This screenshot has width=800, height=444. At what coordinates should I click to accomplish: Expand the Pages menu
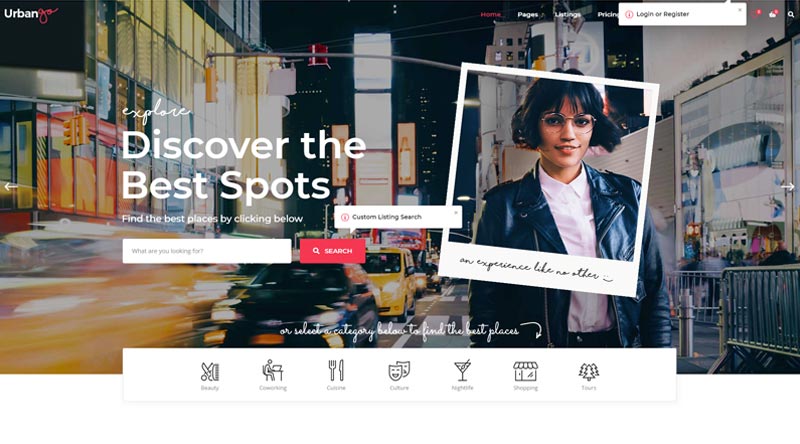pos(528,14)
